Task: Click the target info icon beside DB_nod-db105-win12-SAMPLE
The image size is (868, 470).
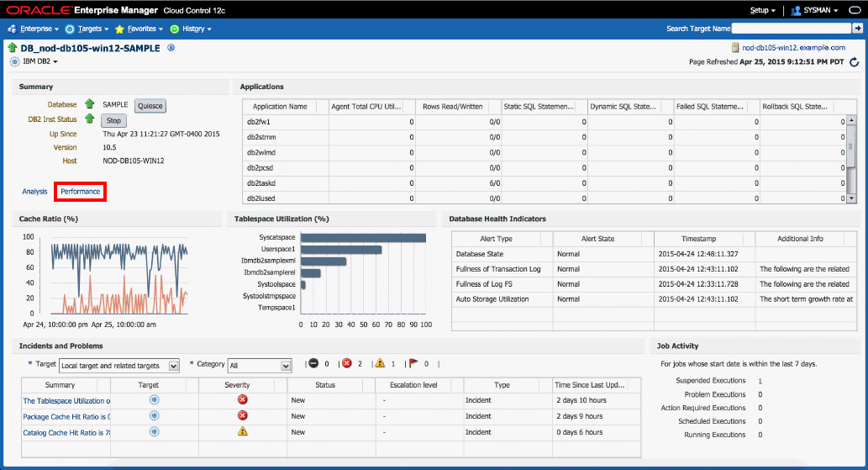Action: point(171,48)
